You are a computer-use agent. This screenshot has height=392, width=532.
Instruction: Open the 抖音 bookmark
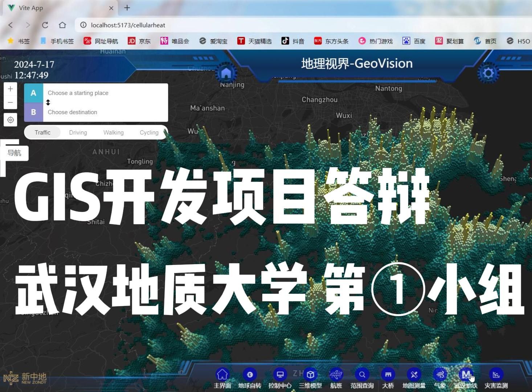(x=293, y=41)
